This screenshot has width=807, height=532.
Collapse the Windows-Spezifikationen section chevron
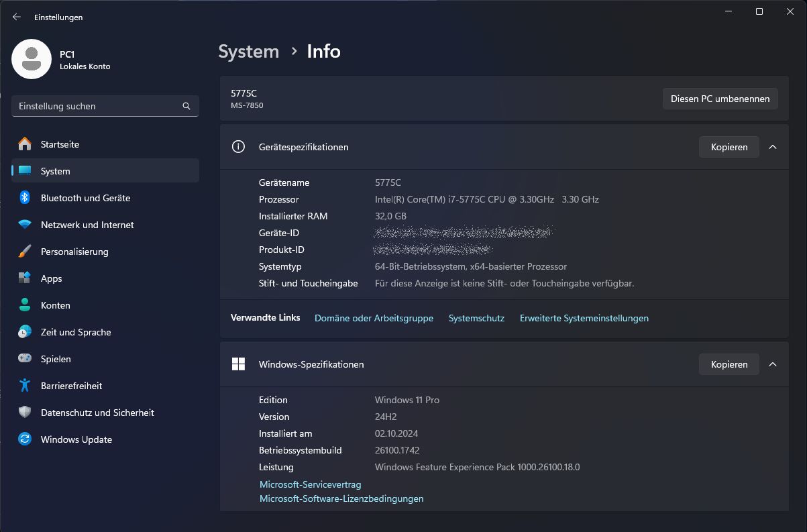click(773, 364)
